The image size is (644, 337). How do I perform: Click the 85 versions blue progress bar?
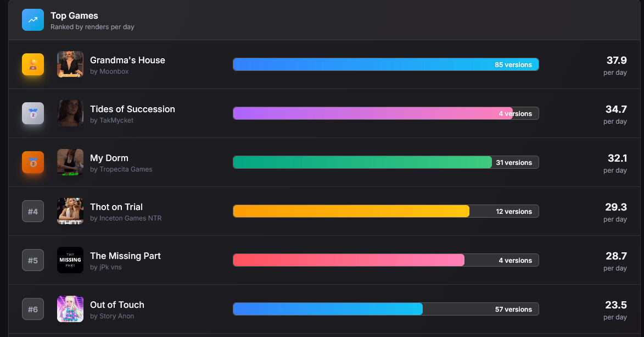point(362,64)
